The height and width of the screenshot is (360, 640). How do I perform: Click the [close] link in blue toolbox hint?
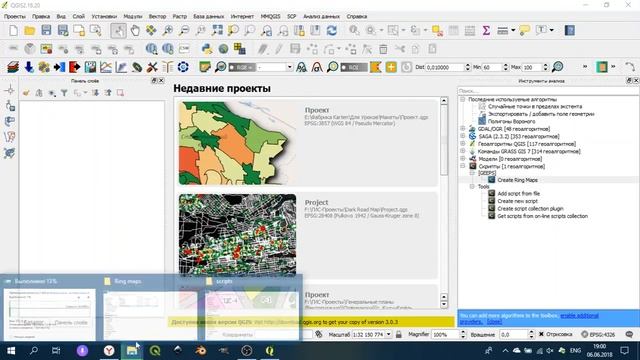tap(494, 322)
